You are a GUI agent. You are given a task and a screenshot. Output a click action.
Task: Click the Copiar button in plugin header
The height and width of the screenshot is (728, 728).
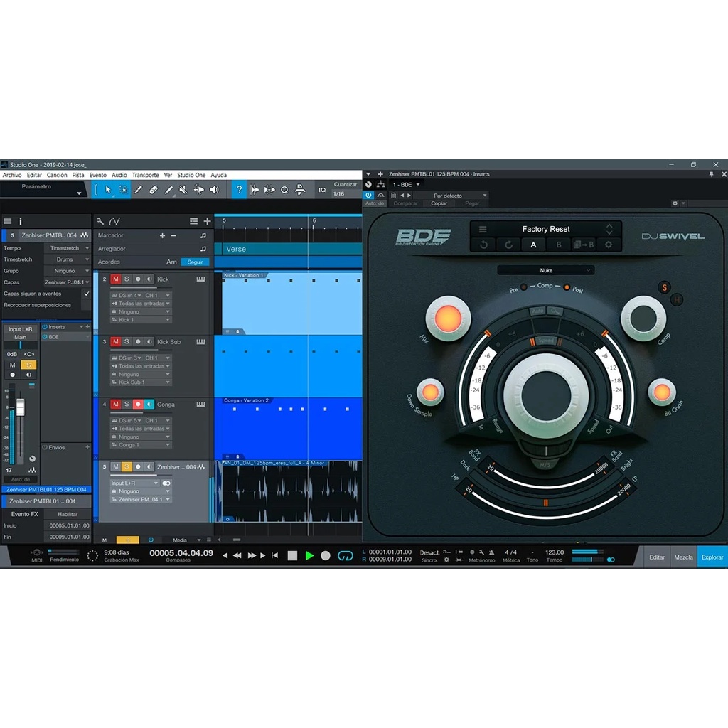point(439,203)
